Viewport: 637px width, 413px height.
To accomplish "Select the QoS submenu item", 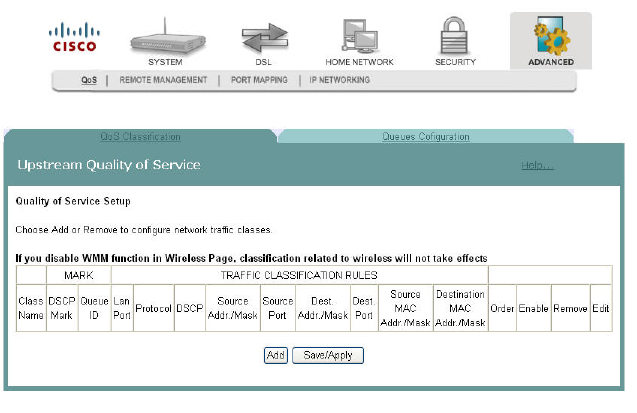I will [89, 80].
